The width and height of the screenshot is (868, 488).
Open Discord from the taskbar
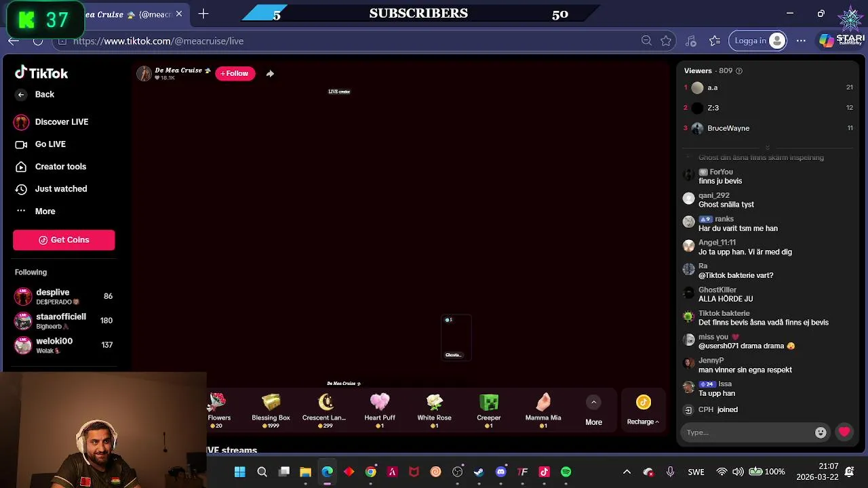pos(500,472)
